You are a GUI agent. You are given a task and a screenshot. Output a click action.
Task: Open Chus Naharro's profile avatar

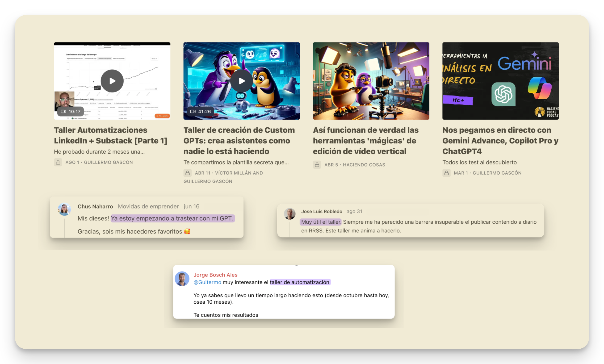(64, 209)
